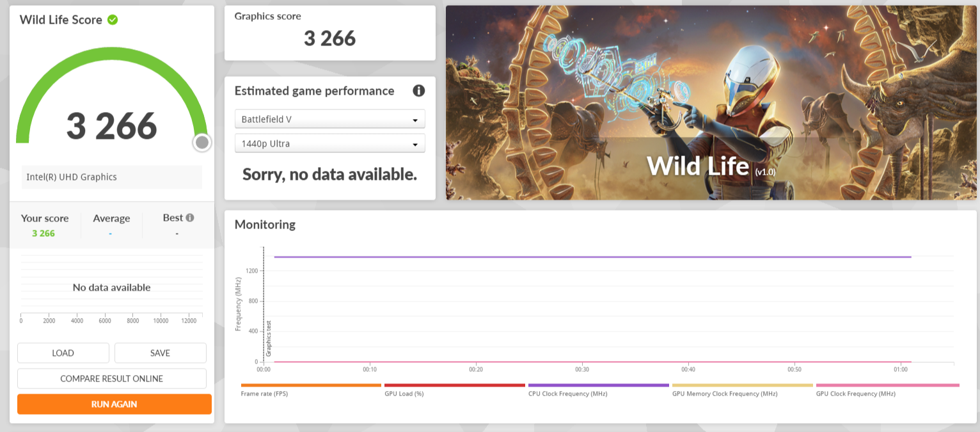Click the Wild Life Score heading
Image resolution: width=980 pixels, height=432 pixels.
click(61, 20)
